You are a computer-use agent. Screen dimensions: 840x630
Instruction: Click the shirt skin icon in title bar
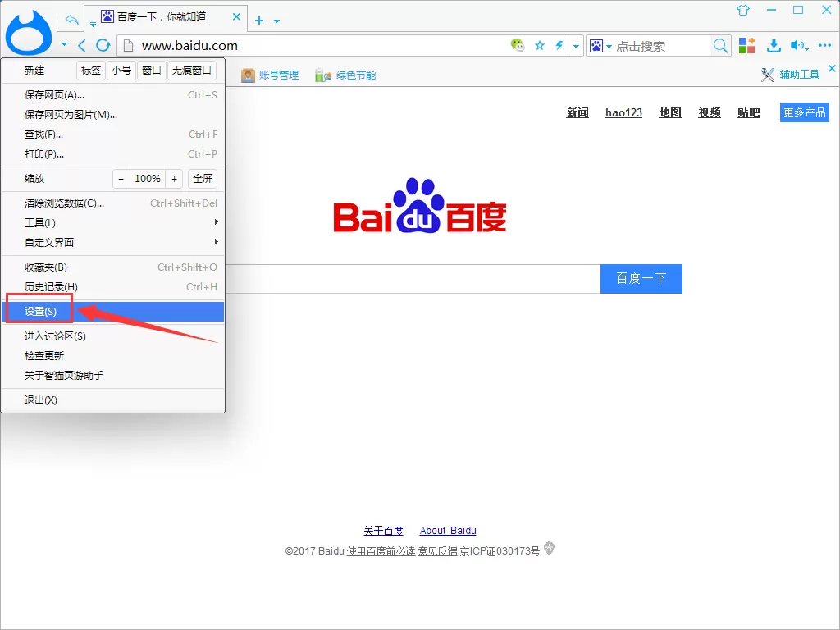[x=743, y=10]
